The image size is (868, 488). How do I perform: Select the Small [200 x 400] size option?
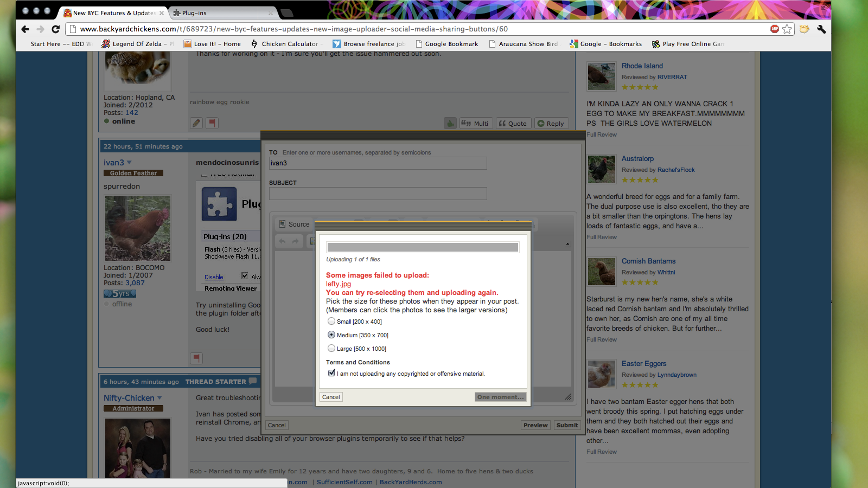pos(331,322)
